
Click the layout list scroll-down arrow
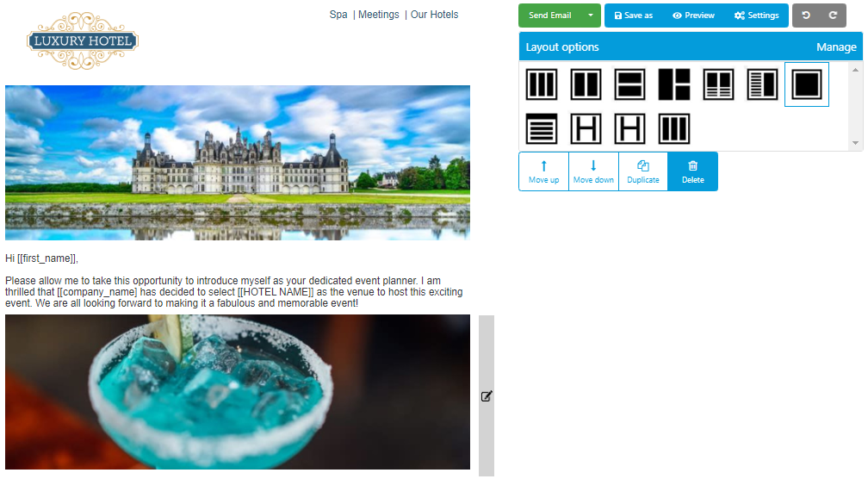pos(855,143)
